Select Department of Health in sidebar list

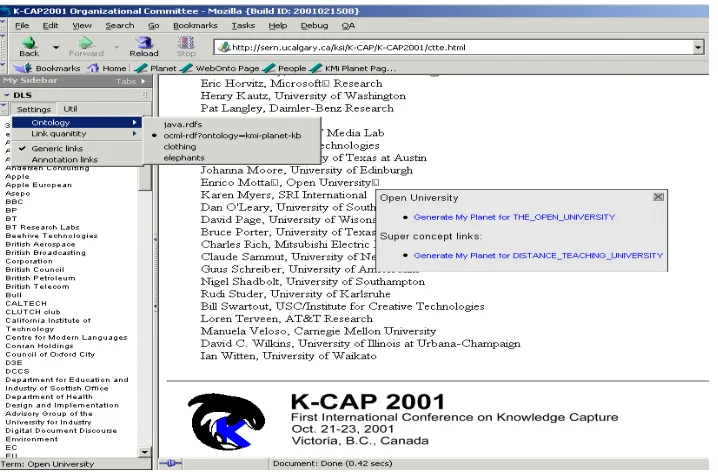pyautogui.click(x=49, y=396)
